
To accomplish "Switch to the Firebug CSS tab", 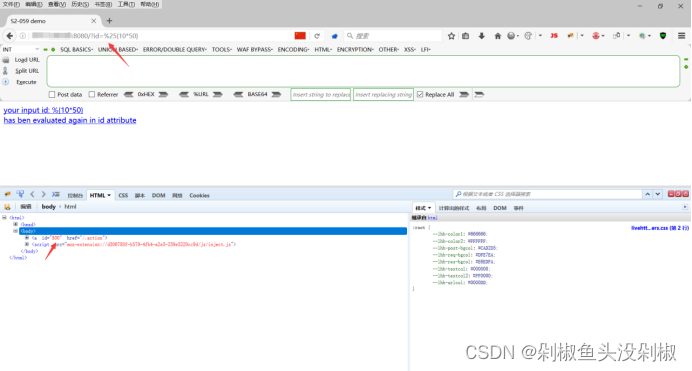I will coord(123,195).
